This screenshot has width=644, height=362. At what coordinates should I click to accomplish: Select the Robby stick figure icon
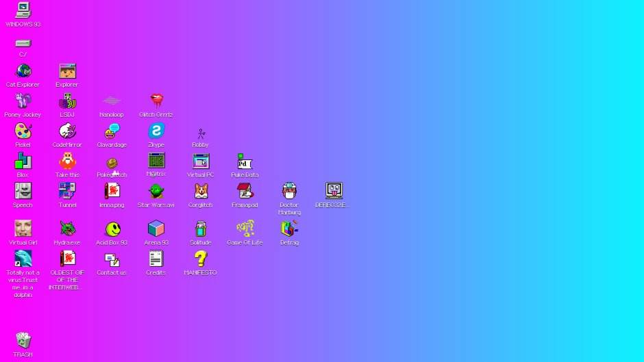pos(200,133)
